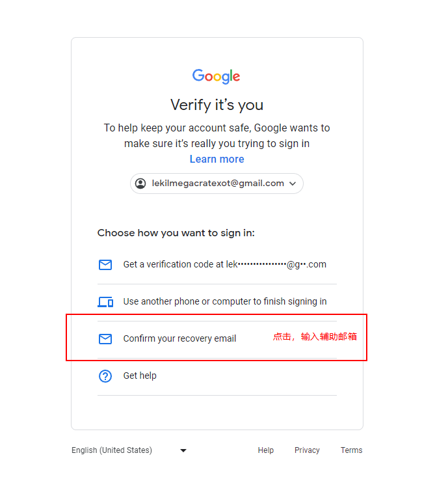Screen dimensions: 448x492
Task: Open the Terms link in the footer
Action: tap(351, 450)
